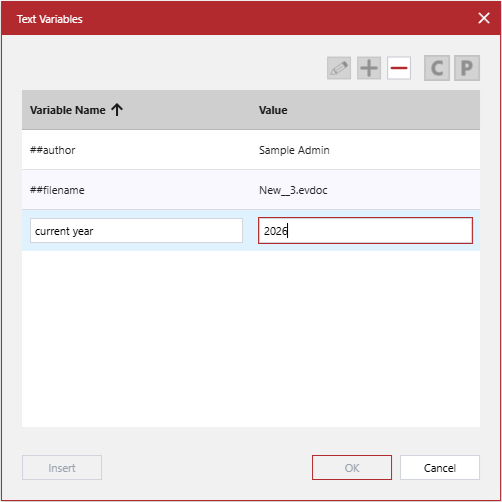Click the C copy button
This screenshot has height=502, width=502.
click(437, 68)
